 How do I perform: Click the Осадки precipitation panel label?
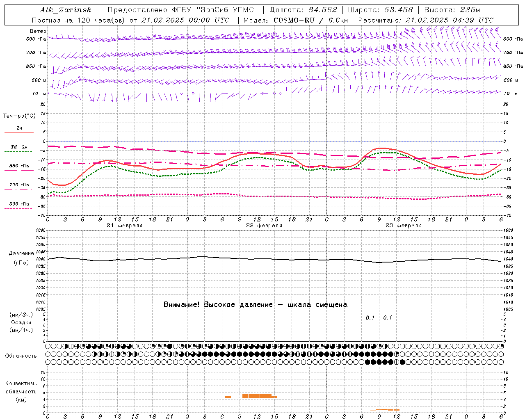(21, 322)
